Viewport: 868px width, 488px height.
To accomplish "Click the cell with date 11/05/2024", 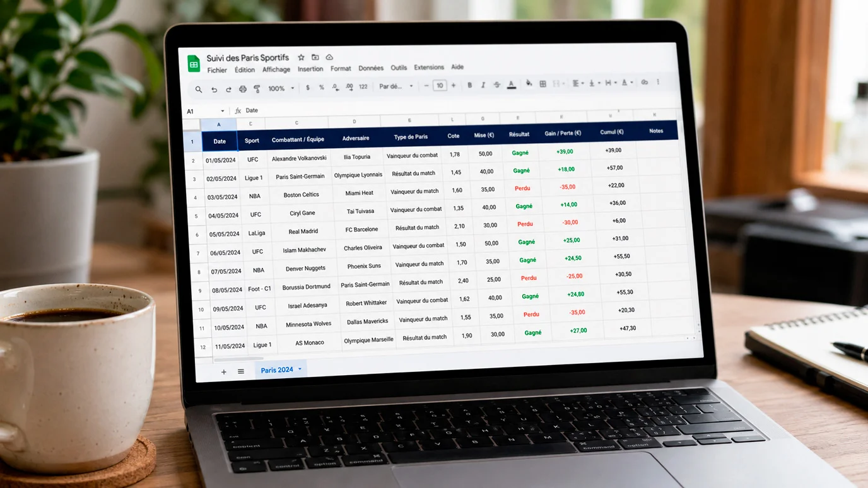I will [x=230, y=346].
